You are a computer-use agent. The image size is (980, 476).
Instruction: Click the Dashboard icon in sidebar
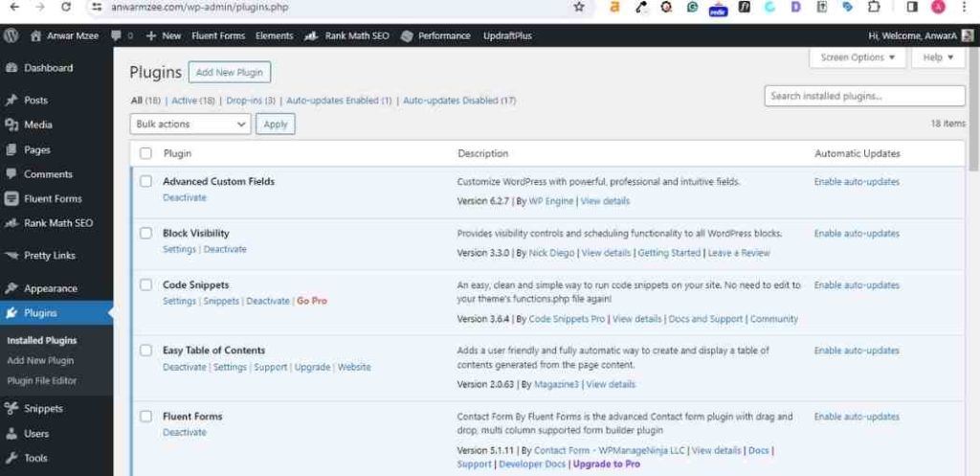(11, 68)
